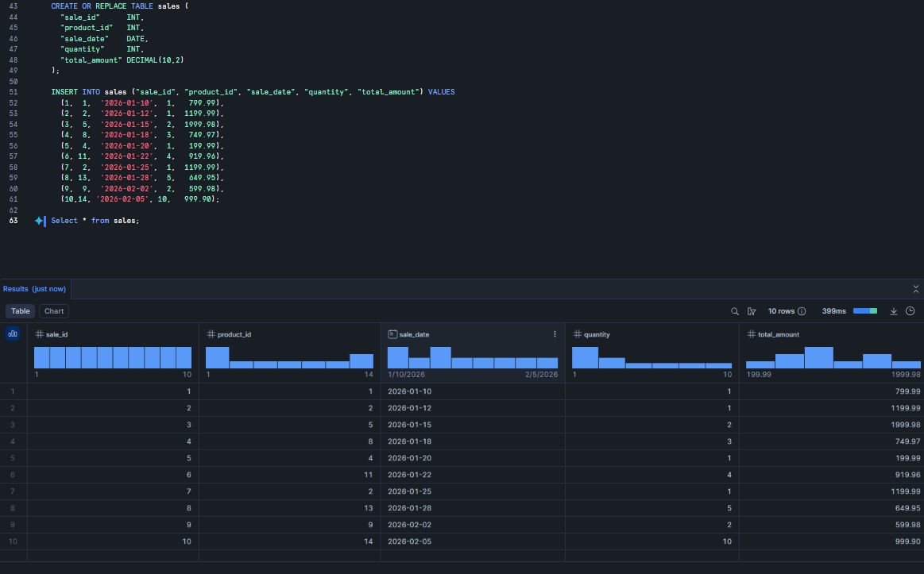Download the query results
The image size is (924, 574).
(x=894, y=311)
